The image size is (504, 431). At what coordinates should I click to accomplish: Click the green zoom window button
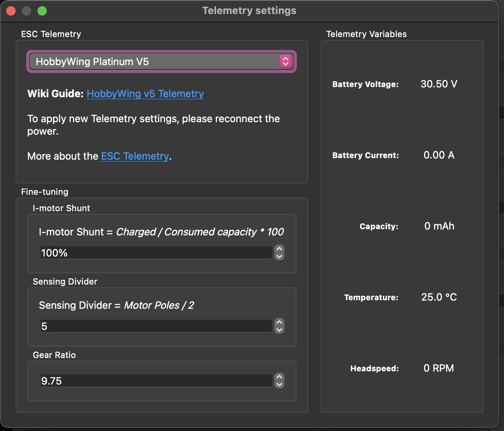point(42,11)
